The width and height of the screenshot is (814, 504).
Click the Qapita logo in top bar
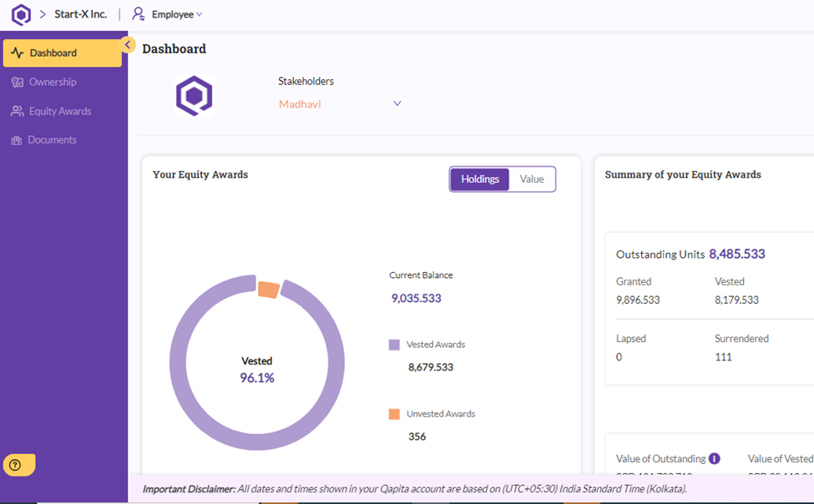21,14
